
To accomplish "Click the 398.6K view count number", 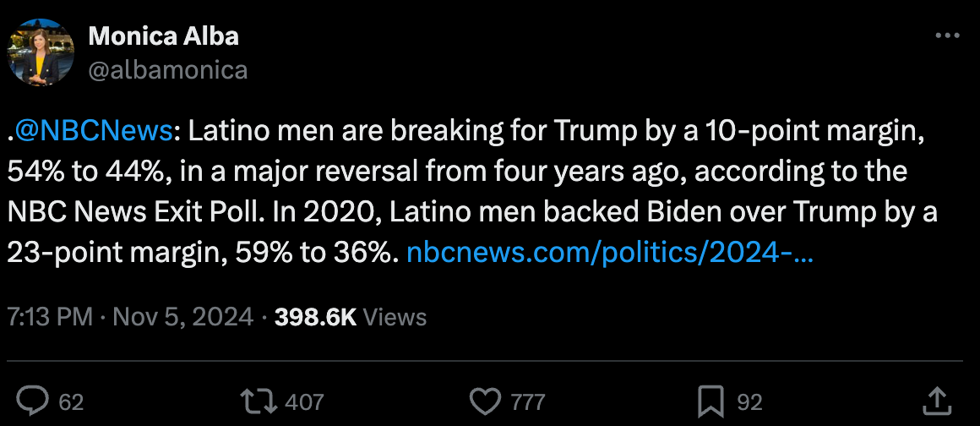I will pos(316,317).
